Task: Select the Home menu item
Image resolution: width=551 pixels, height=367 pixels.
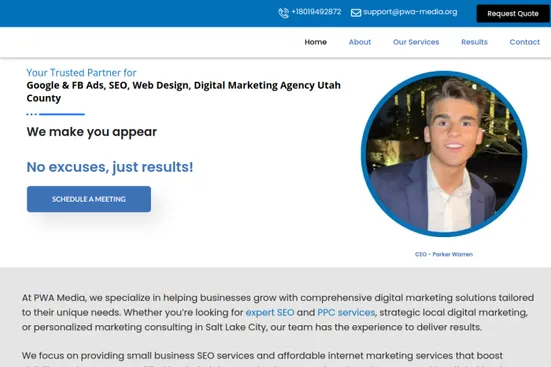Action: [316, 42]
